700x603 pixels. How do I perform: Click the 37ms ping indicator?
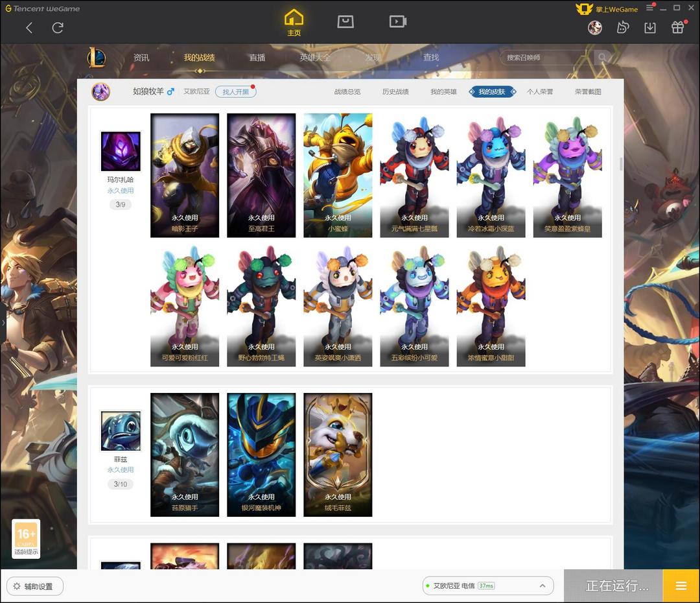click(486, 585)
